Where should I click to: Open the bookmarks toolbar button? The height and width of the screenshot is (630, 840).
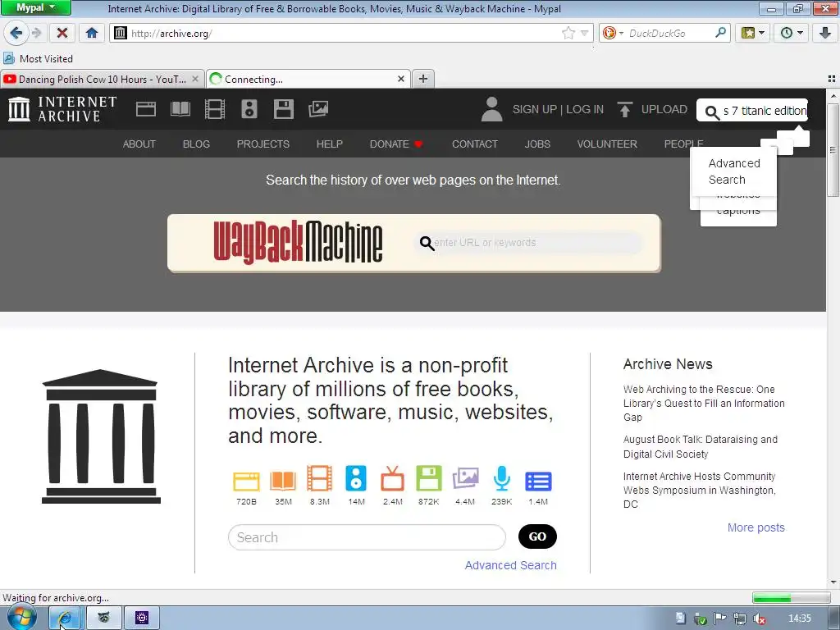748,33
